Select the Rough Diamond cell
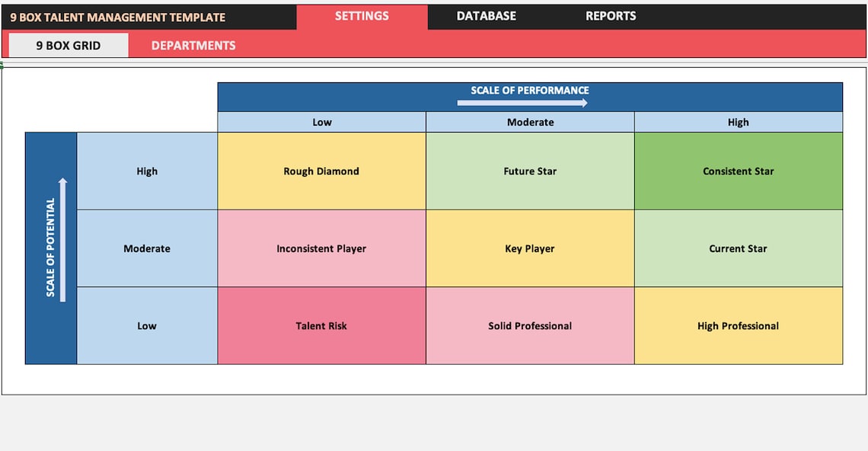 tap(321, 171)
